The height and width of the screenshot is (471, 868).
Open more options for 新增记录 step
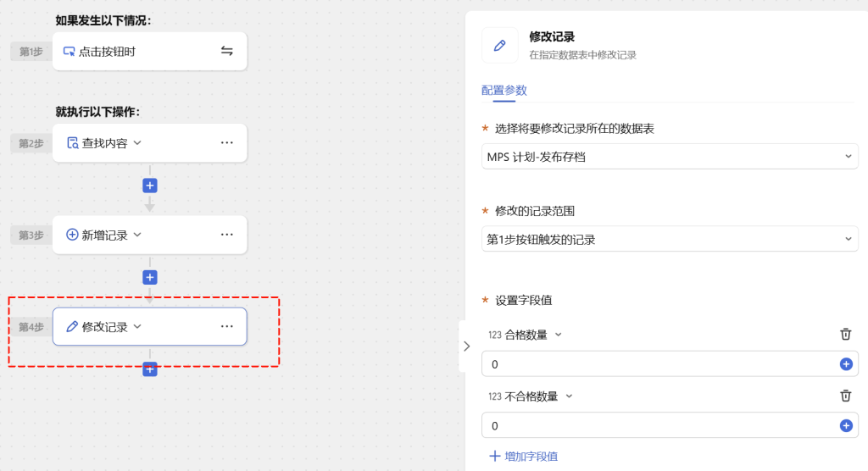click(x=227, y=235)
